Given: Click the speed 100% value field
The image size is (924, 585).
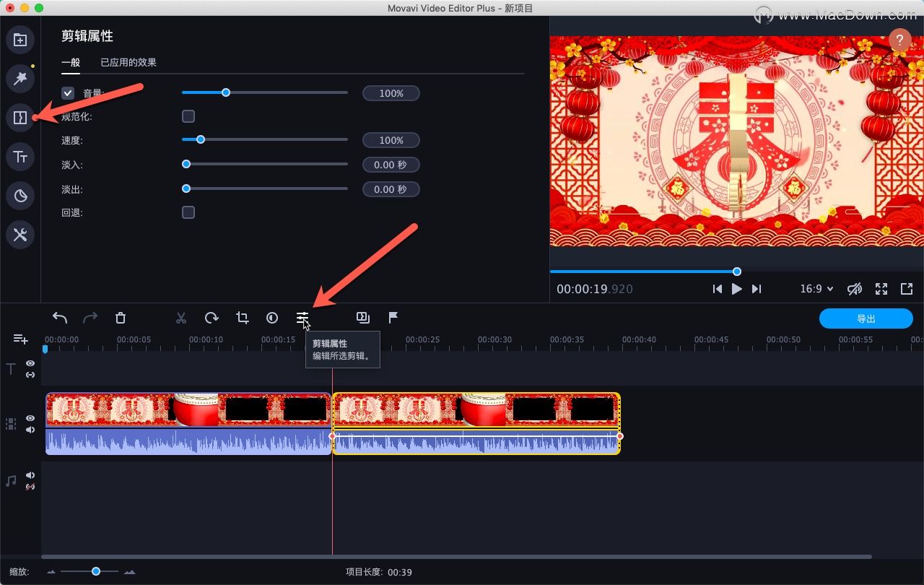Looking at the screenshot, I should click(391, 140).
